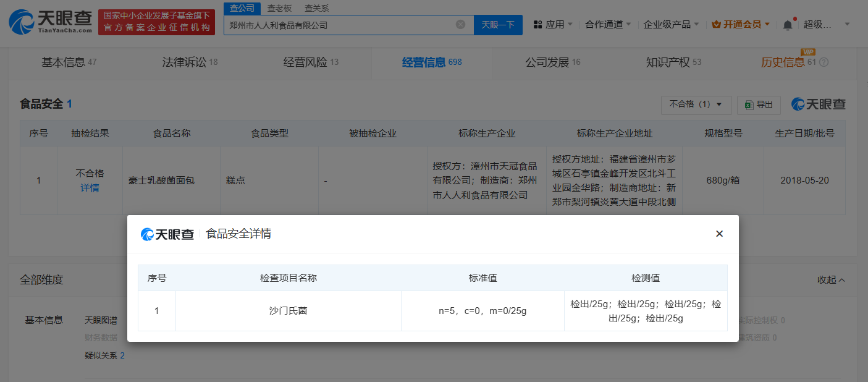Expand the 开通会员 dropdown
868x382 pixels.
(741, 25)
